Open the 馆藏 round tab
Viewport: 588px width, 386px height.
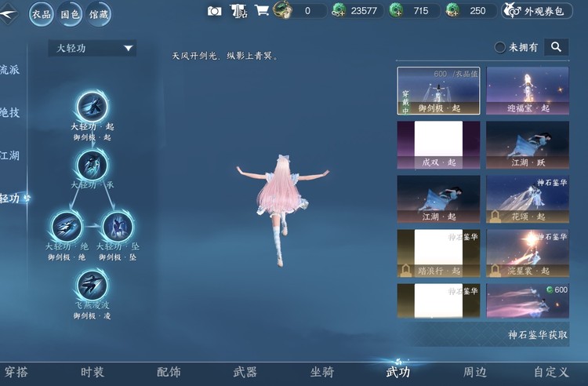(x=98, y=14)
